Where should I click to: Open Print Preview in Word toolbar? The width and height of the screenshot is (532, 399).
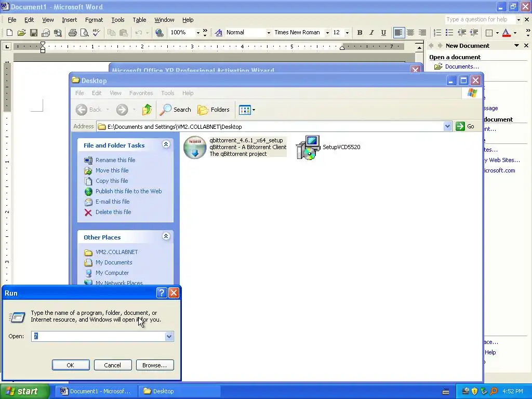[84, 33]
